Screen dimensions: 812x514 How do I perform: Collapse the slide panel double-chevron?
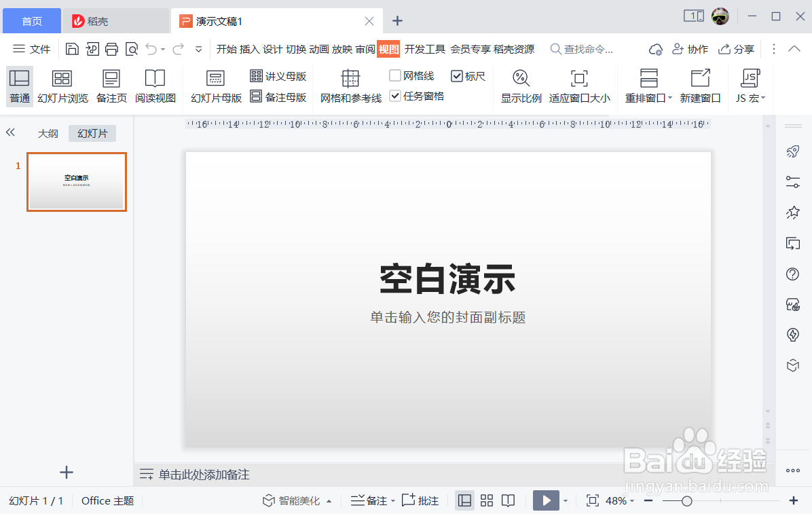coord(10,132)
